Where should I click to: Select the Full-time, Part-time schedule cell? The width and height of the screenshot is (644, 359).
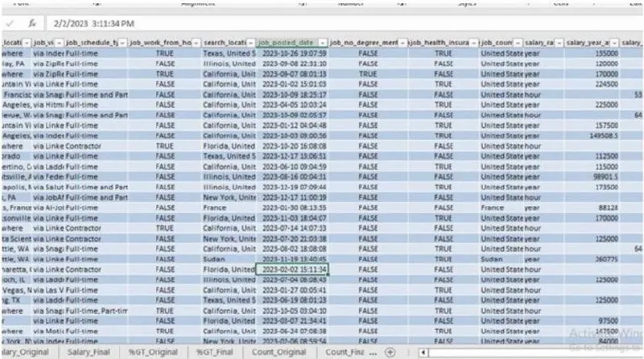pyautogui.click(x=97, y=311)
